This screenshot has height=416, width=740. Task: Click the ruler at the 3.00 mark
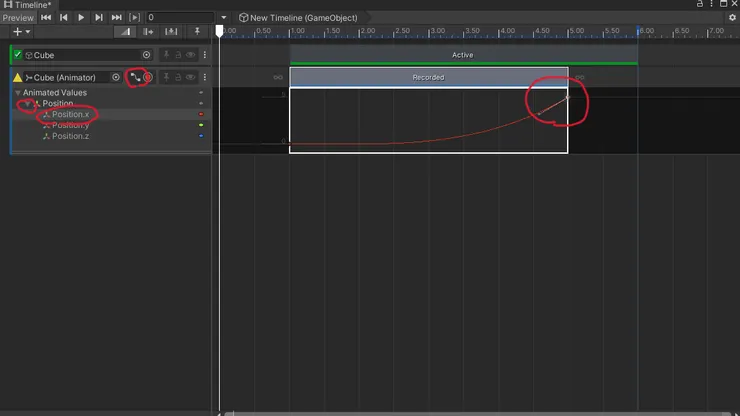[x=429, y=32]
